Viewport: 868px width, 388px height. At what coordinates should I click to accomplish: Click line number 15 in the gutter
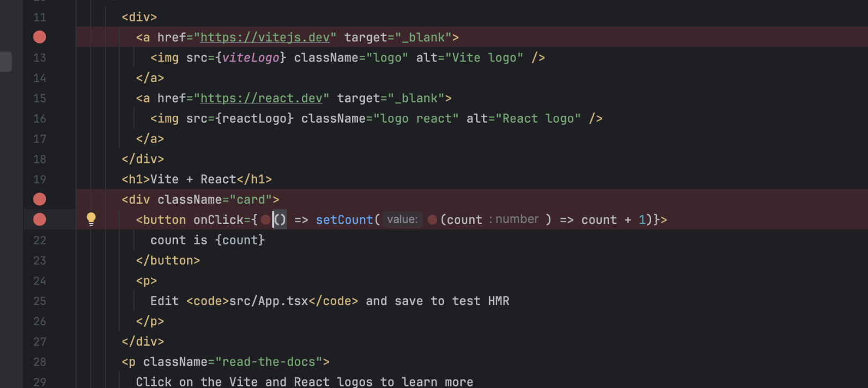click(40, 99)
